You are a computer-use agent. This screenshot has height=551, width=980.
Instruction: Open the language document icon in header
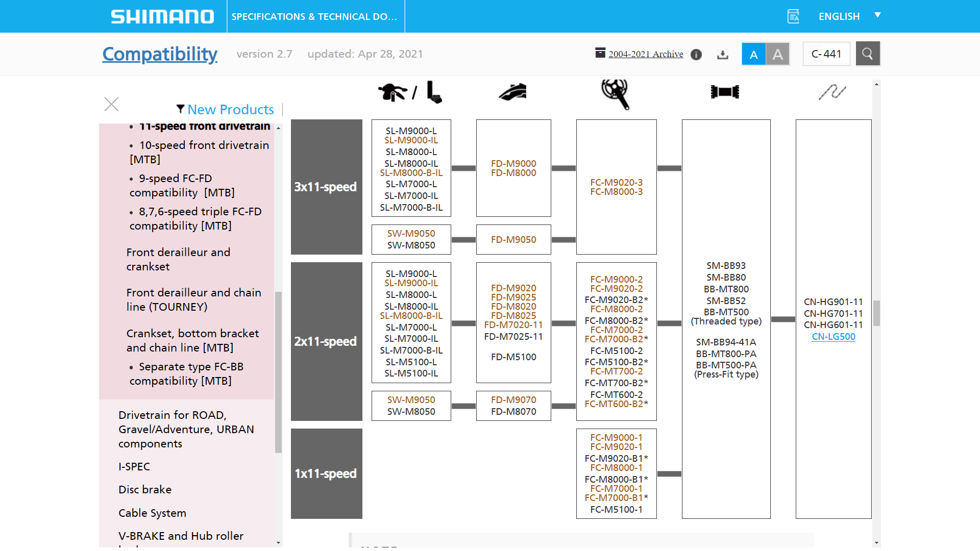pyautogui.click(x=793, y=16)
